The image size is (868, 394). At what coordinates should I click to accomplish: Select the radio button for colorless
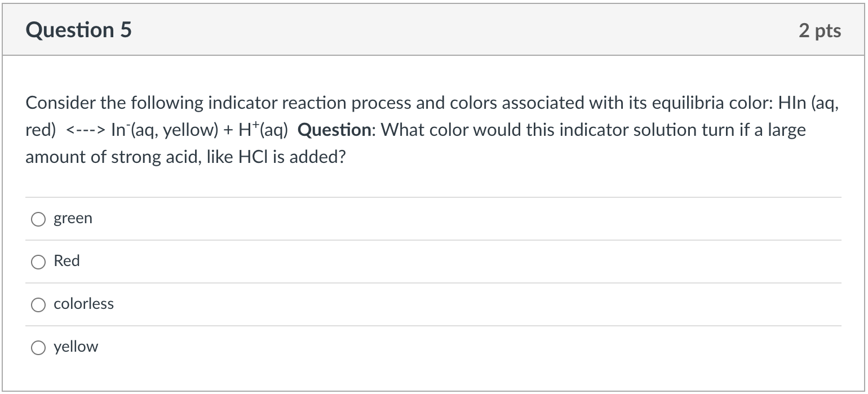click(x=38, y=304)
